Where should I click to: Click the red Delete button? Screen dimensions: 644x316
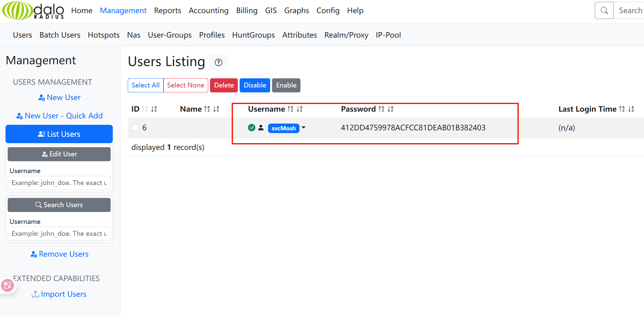point(224,85)
